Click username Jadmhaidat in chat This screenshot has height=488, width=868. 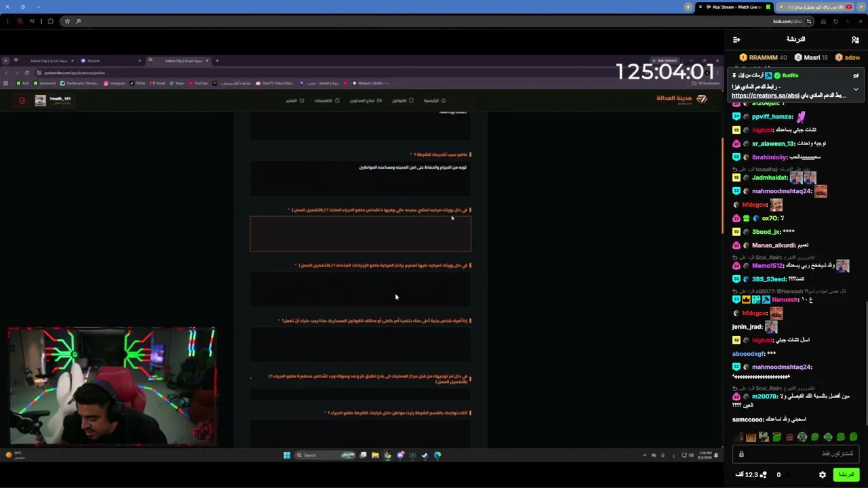coord(770,178)
